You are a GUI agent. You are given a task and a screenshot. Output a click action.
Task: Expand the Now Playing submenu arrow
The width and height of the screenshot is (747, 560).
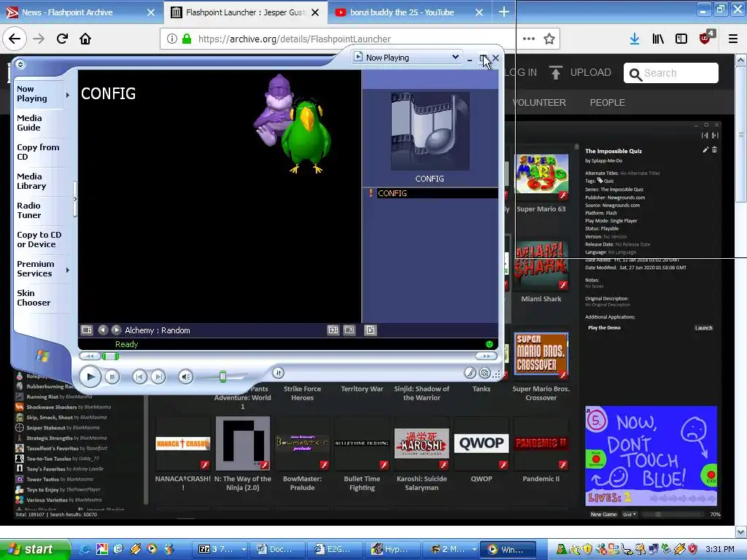click(68, 95)
